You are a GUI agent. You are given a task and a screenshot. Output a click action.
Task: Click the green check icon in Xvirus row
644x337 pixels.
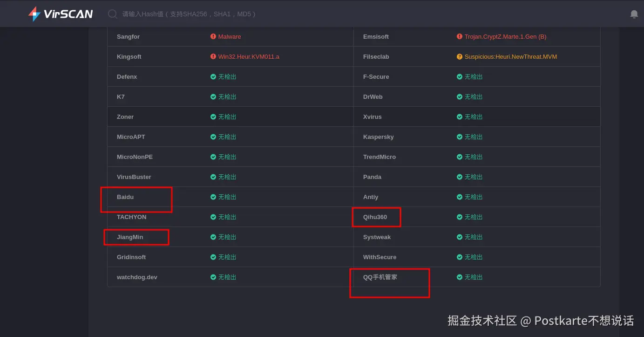point(459,117)
